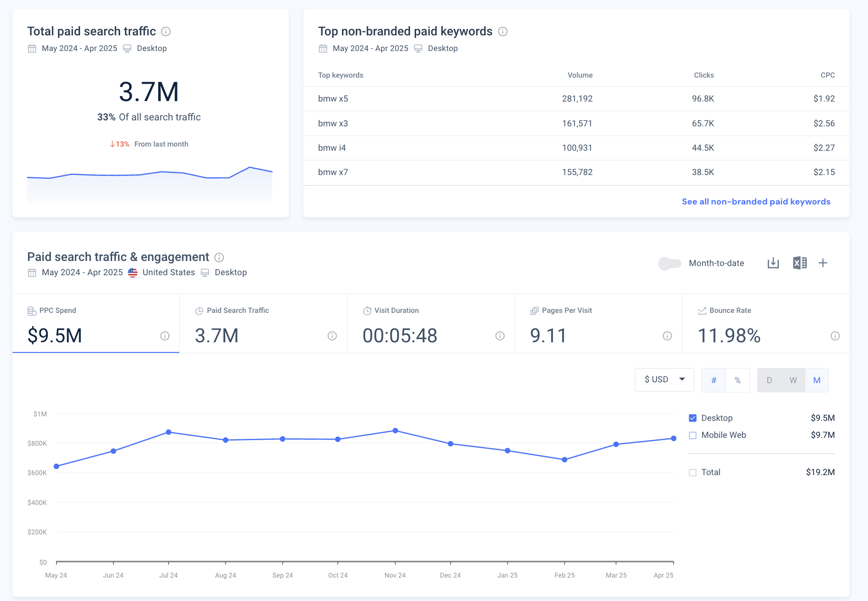Click desktop icon in Top non-branded keywords card

(418, 48)
